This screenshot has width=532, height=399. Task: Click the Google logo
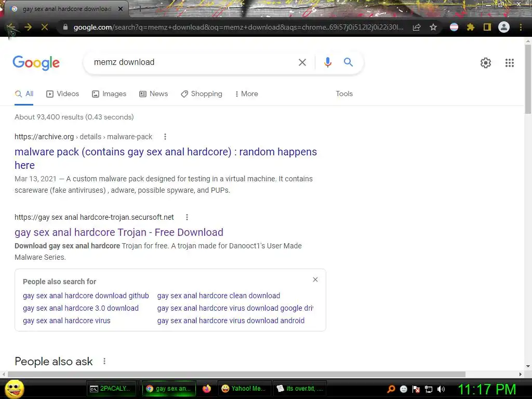tap(36, 63)
